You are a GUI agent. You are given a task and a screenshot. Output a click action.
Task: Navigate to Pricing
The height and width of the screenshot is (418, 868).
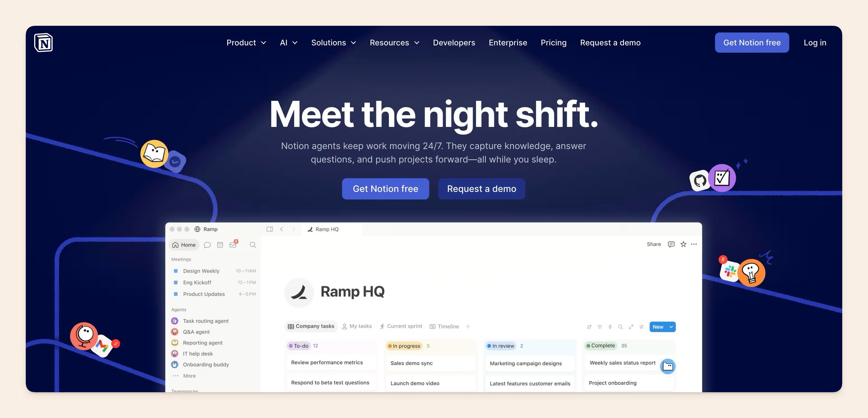tap(554, 43)
